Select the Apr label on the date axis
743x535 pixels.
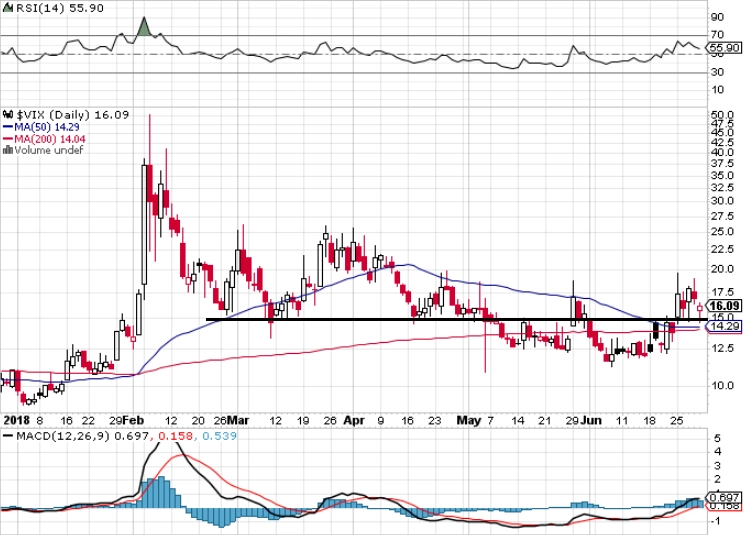point(354,420)
